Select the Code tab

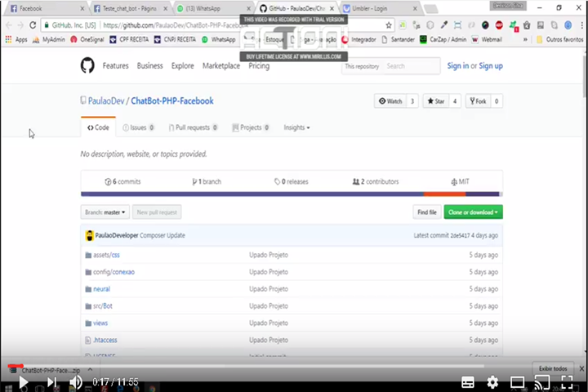pyautogui.click(x=98, y=127)
